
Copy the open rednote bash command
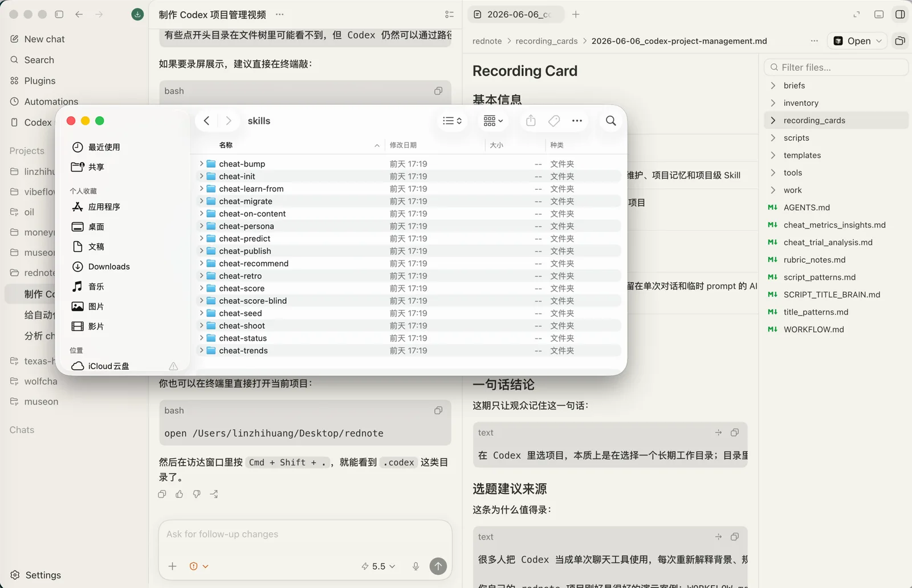click(438, 410)
